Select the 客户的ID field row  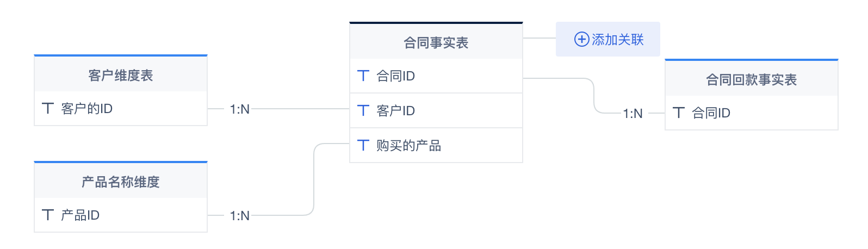(120, 109)
